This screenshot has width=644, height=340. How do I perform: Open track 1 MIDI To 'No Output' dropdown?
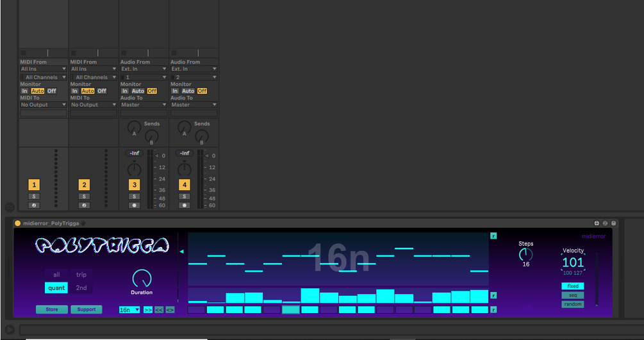(x=44, y=105)
